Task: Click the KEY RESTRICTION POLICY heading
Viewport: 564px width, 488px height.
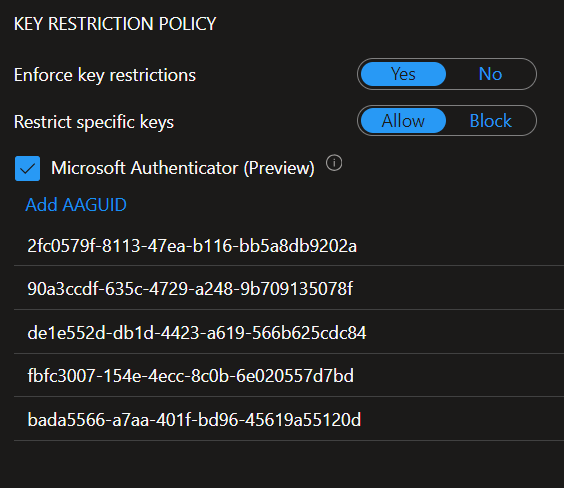Action: click(115, 24)
